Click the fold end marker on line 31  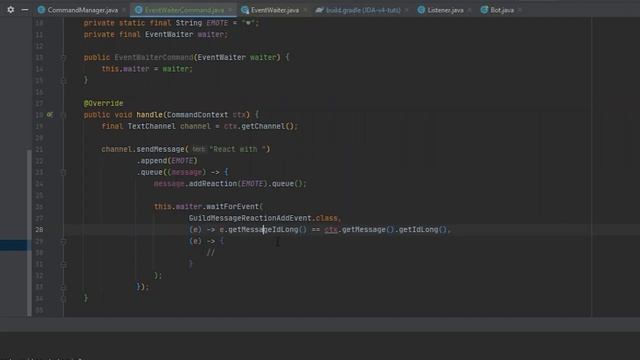[x=63, y=264]
